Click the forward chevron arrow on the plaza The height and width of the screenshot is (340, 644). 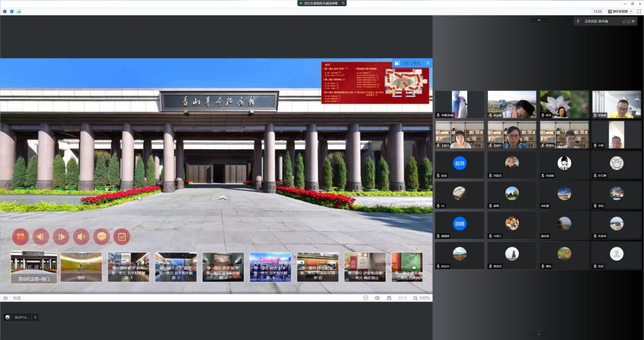point(222,198)
